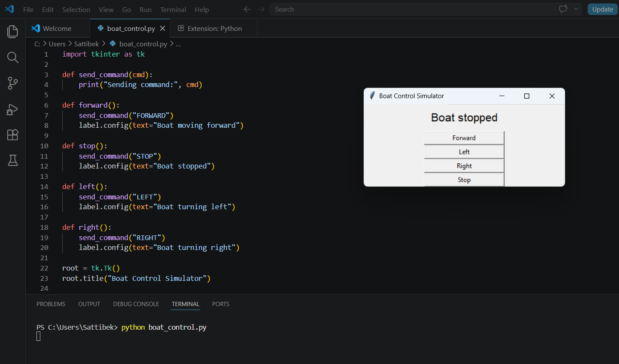
Task: Open Source Control view icon
Action: (x=13, y=83)
